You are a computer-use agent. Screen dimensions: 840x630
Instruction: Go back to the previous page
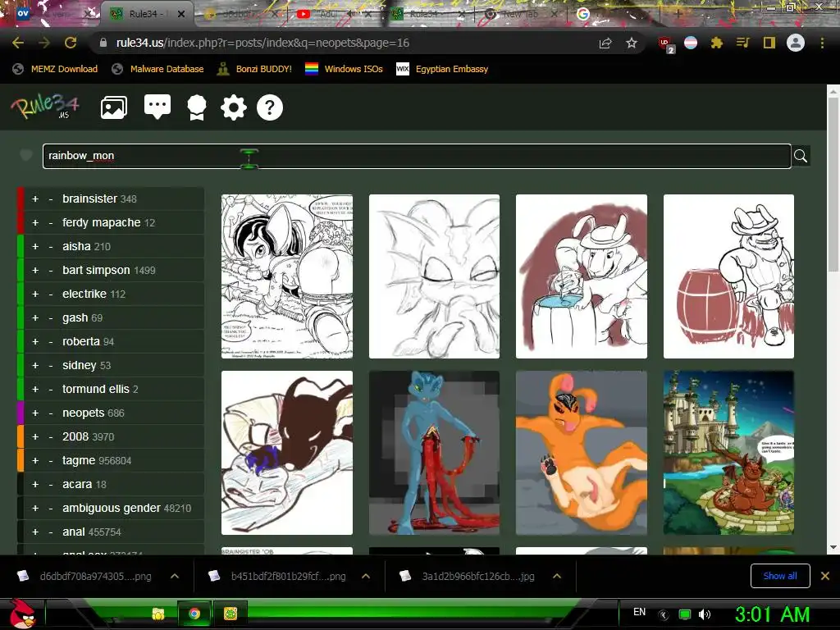[18, 43]
